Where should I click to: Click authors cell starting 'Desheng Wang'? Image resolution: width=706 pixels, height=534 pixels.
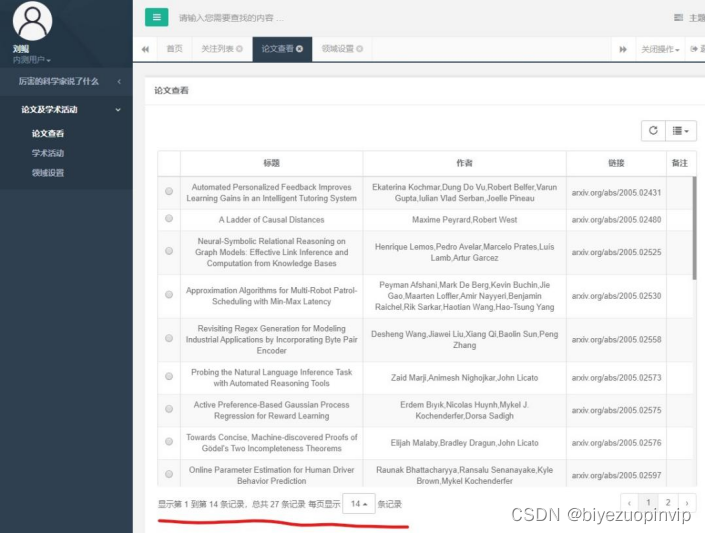pyautogui.click(x=464, y=339)
